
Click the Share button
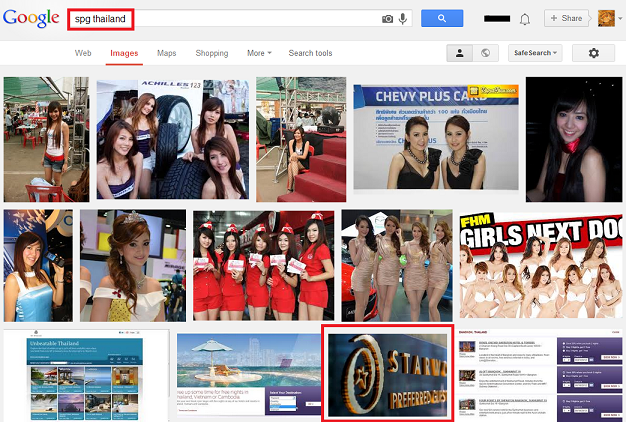pos(566,18)
